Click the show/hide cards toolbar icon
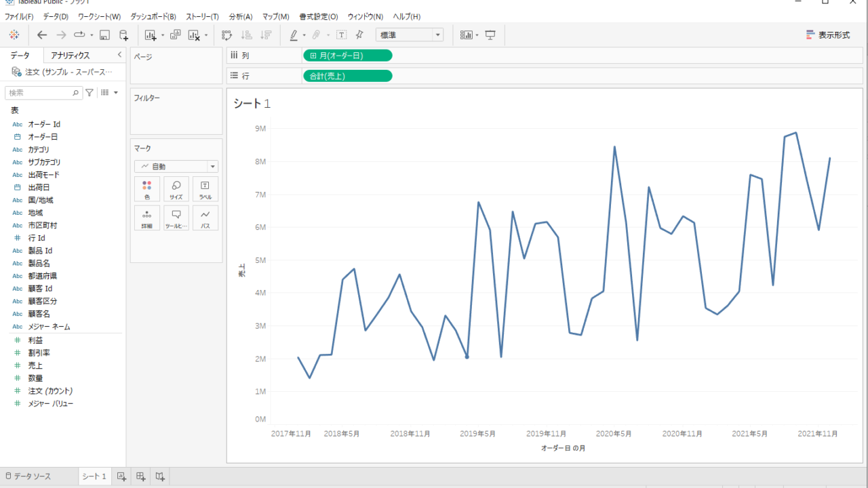Screen dimensions: 868x488 [x=467, y=35]
